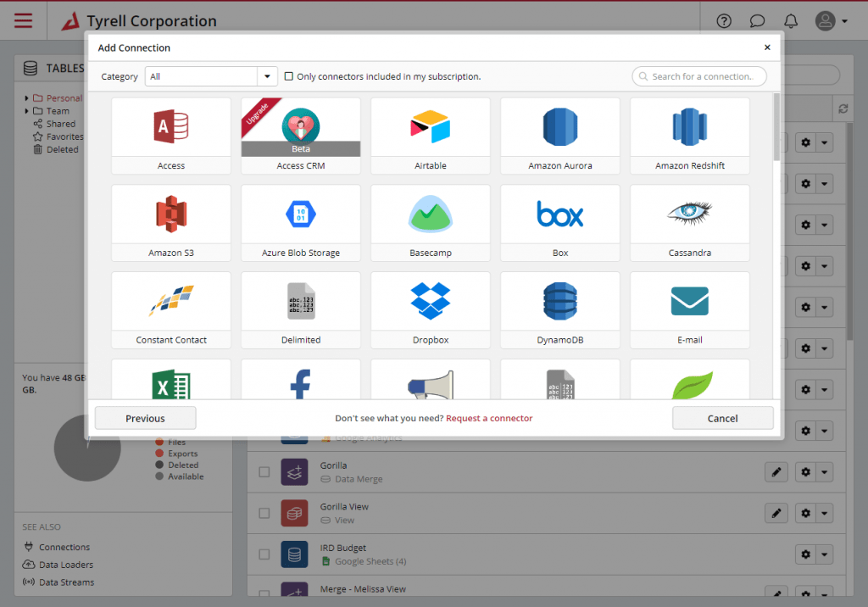868x607 pixels.
Task: Show Favorites tables
Action: tap(64, 136)
